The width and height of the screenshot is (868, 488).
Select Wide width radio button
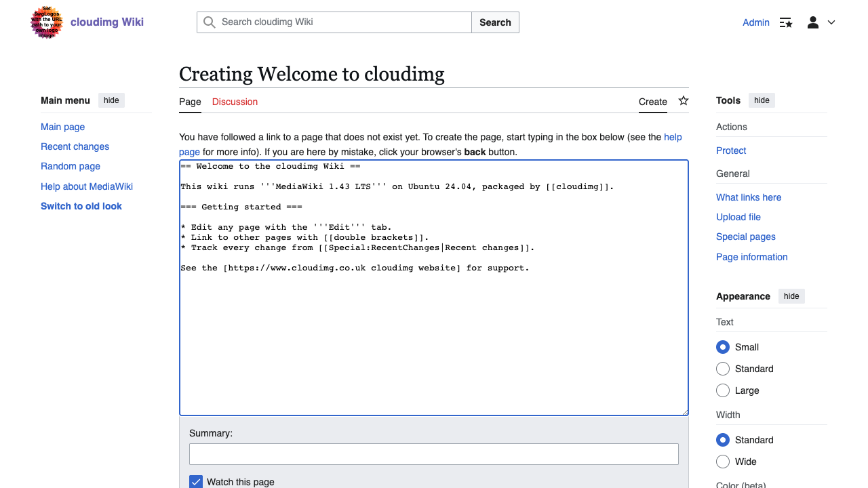point(723,462)
